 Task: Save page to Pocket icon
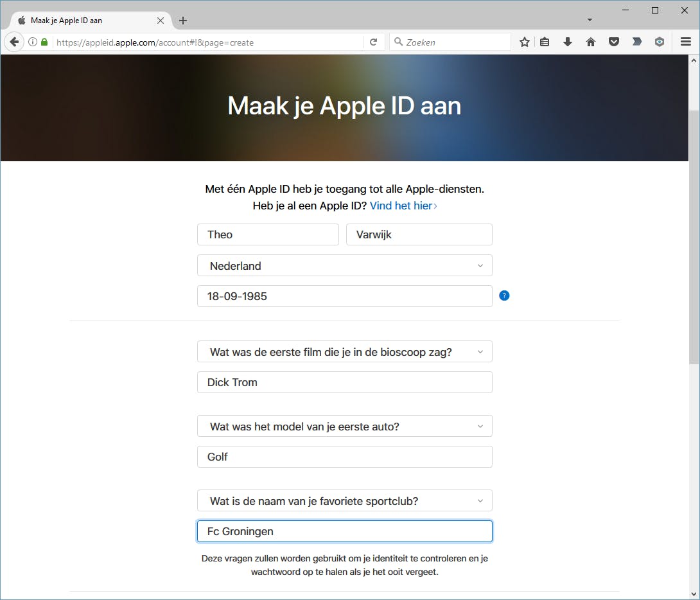(614, 42)
